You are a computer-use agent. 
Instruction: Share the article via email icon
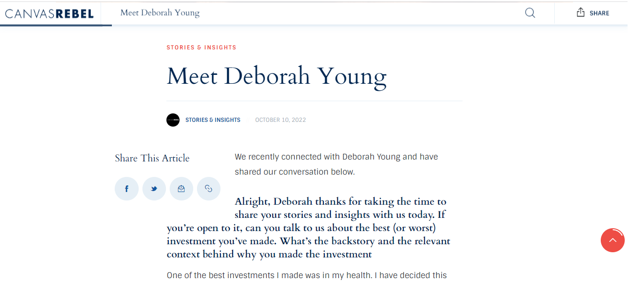[x=181, y=189]
